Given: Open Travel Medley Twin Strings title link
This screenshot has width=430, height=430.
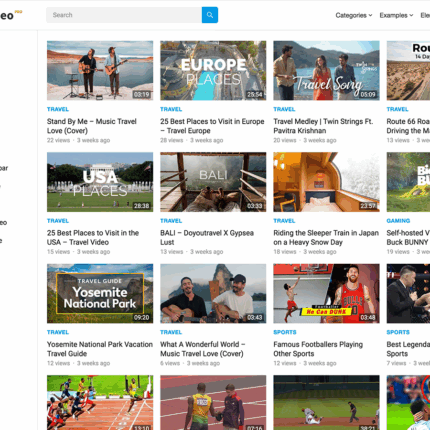Looking at the screenshot, I should click(323, 126).
